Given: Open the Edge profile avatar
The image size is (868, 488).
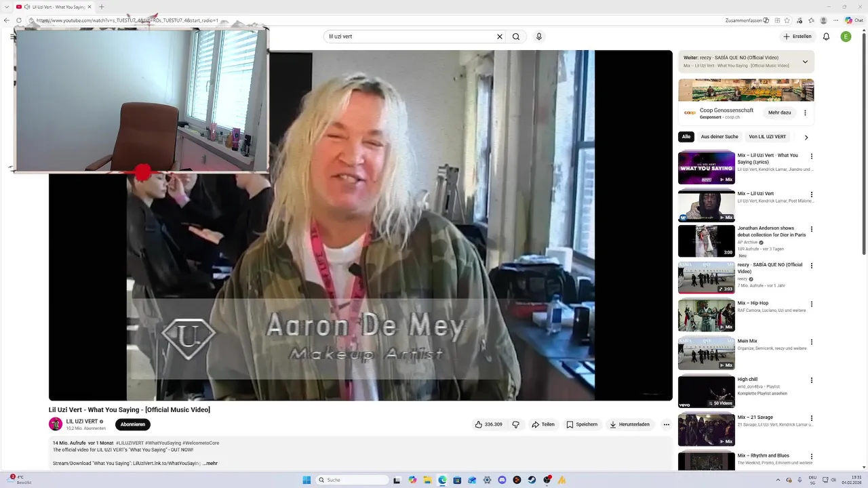Looking at the screenshot, I should [x=824, y=20].
